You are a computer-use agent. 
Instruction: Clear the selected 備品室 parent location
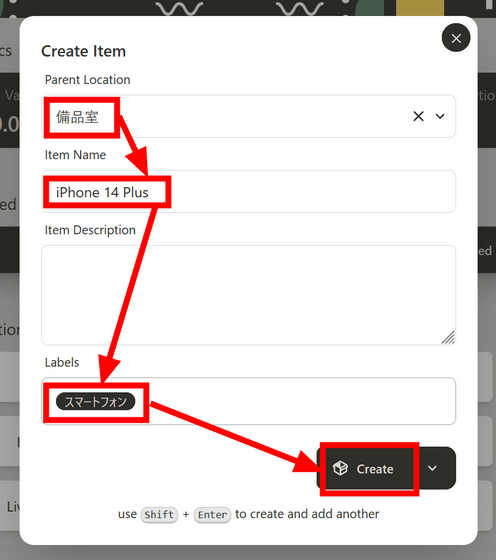pyautogui.click(x=418, y=116)
